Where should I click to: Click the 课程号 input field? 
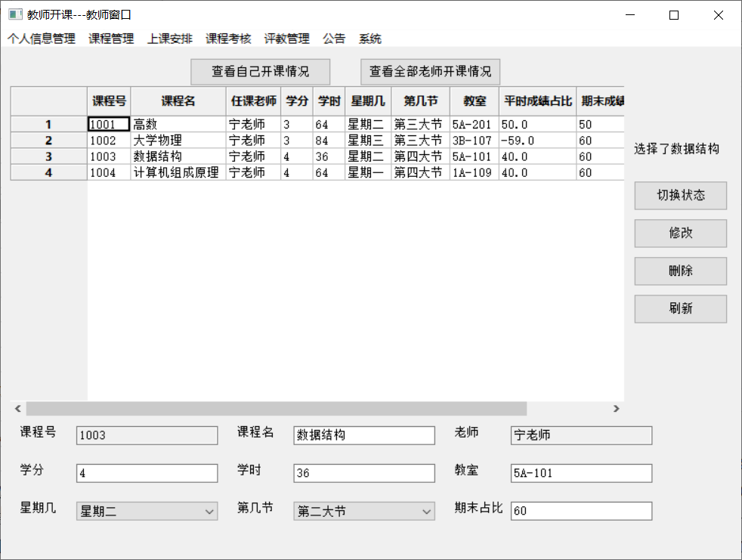(147, 435)
